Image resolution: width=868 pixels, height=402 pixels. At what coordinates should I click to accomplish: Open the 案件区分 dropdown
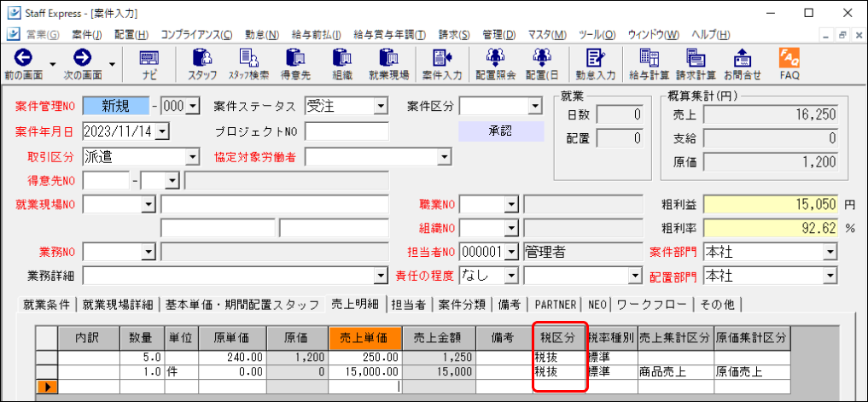click(534, 107)
